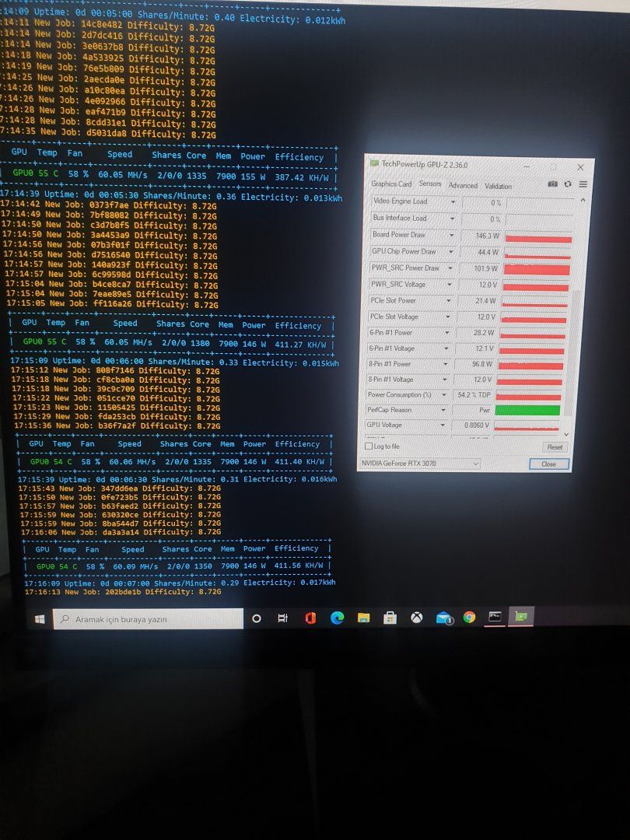Open 8-Pin #1 Power sensor dropdown
The image size is (630, 840).
click(x=445, y=364)
